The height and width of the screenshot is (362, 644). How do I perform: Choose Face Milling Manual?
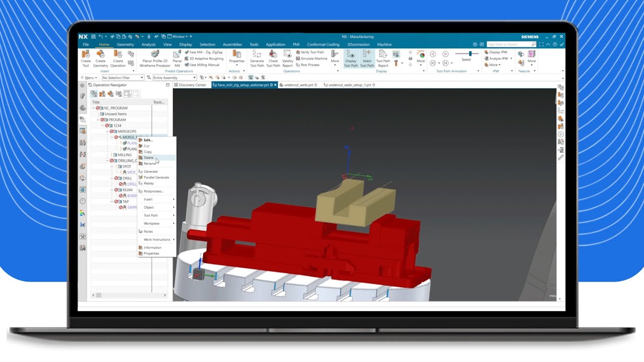tap(202, 65)
